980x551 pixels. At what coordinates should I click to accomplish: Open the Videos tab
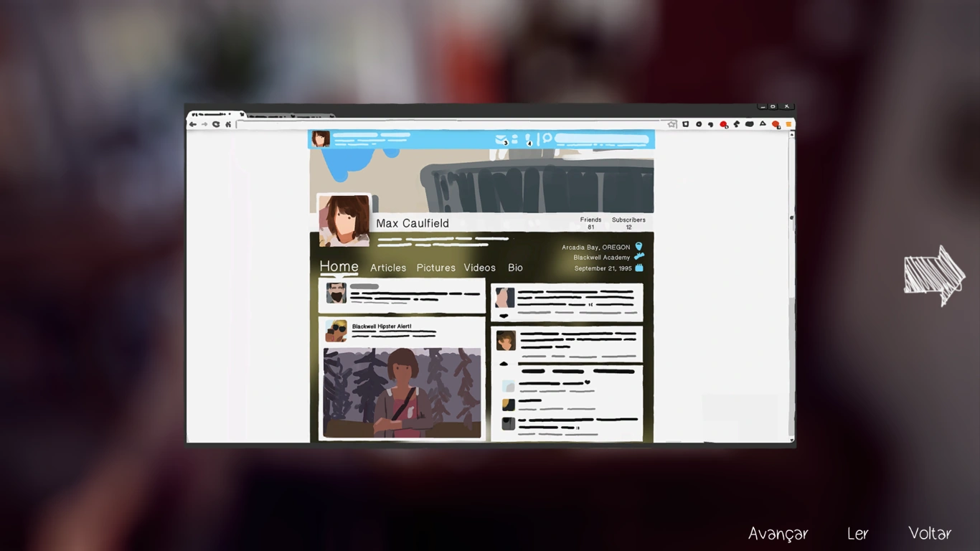tap(479, 268)
